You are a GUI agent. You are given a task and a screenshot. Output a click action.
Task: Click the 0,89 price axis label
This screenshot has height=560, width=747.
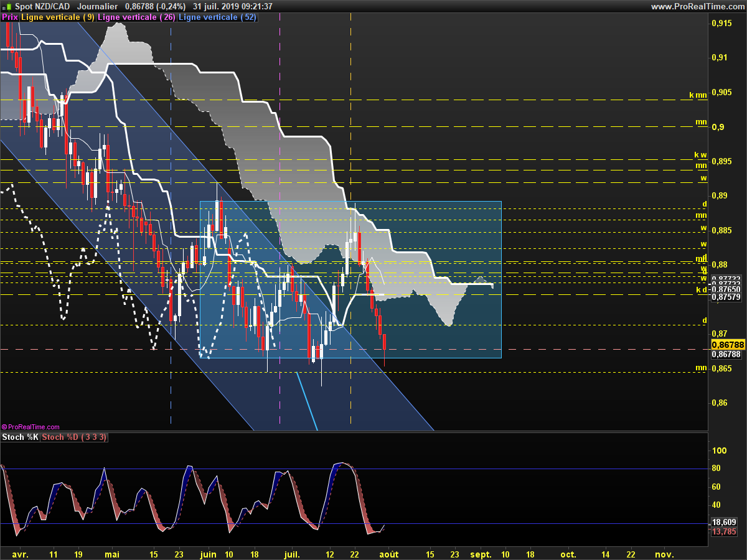(x=719, y=195)
